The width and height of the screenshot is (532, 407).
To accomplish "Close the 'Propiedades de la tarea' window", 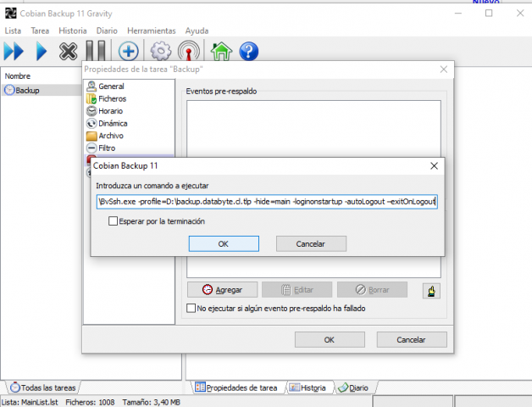I will tap(443, 70).
